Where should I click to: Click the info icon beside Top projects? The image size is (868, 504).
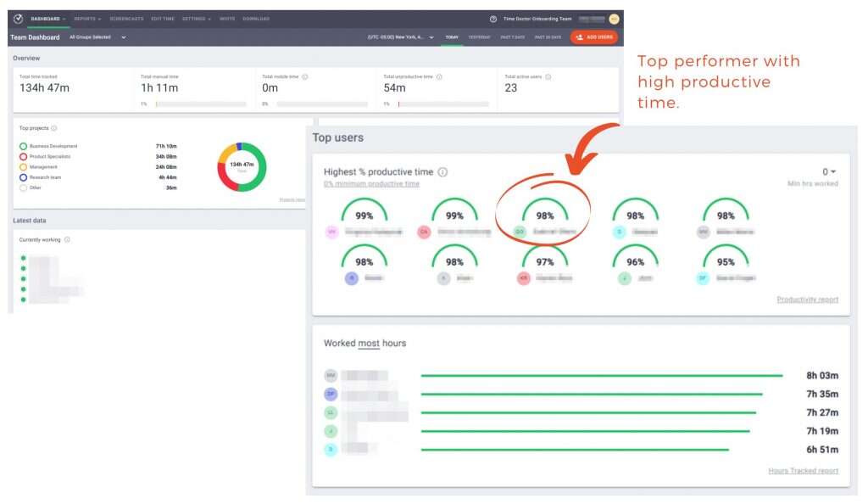click(x=55, y=129)
